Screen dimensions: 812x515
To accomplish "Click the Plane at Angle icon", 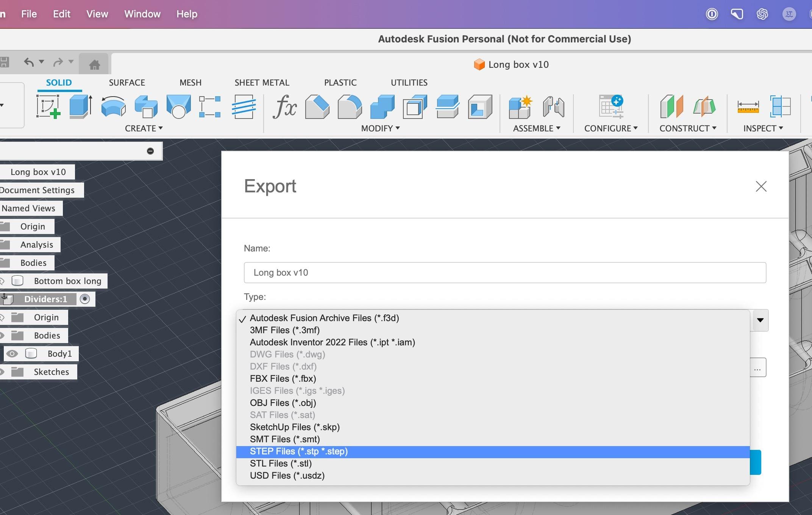I will tap(704, 106).
